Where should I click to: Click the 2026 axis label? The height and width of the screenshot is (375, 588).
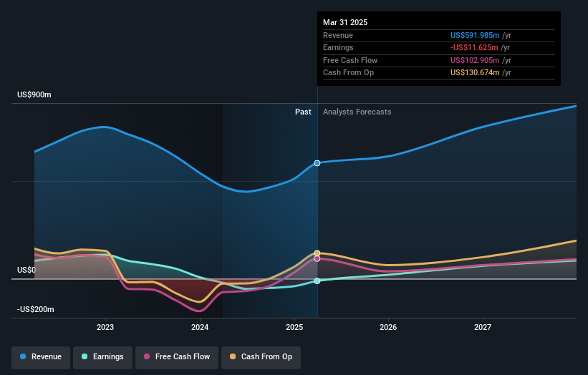(388, 327)
